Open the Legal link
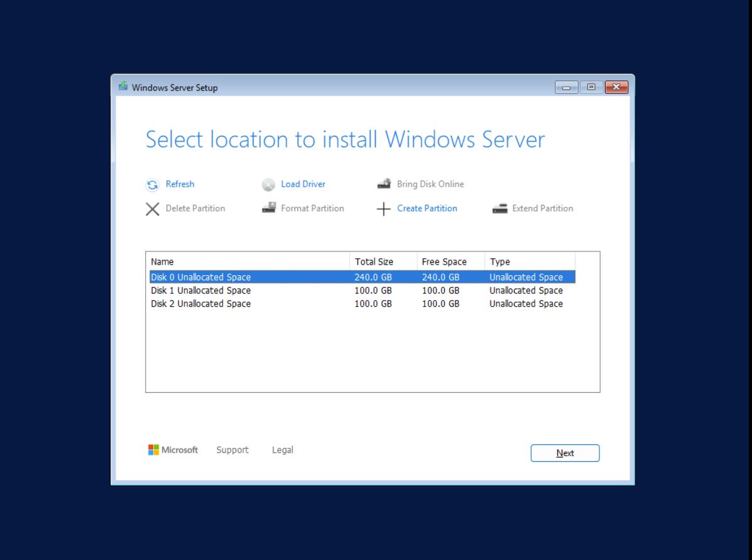This screenshot has width=752, height=560. tap(283, 450)
